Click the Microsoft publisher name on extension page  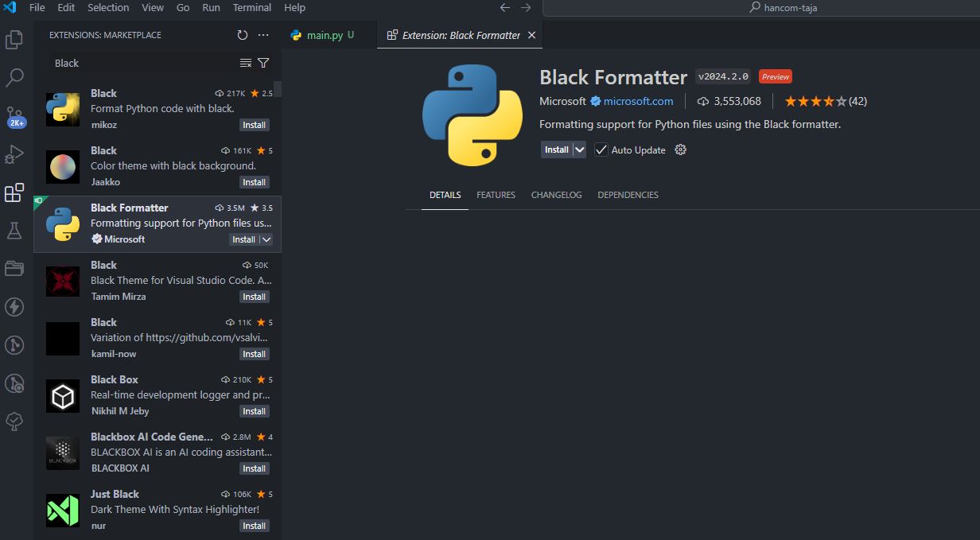pos(562,101)
